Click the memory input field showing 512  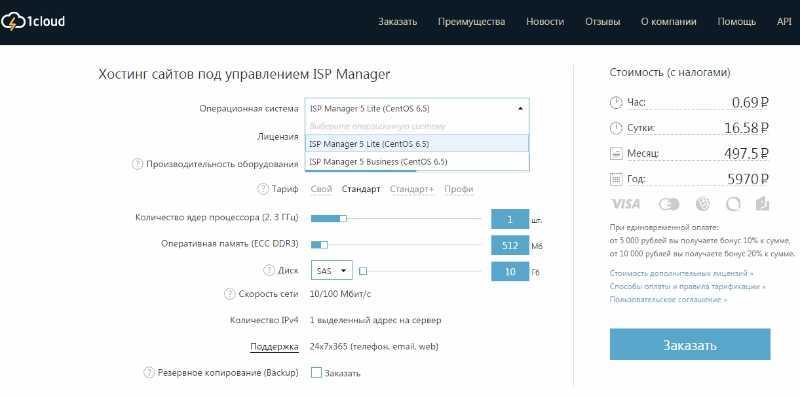pyautogui.click(x=510, y=245)
